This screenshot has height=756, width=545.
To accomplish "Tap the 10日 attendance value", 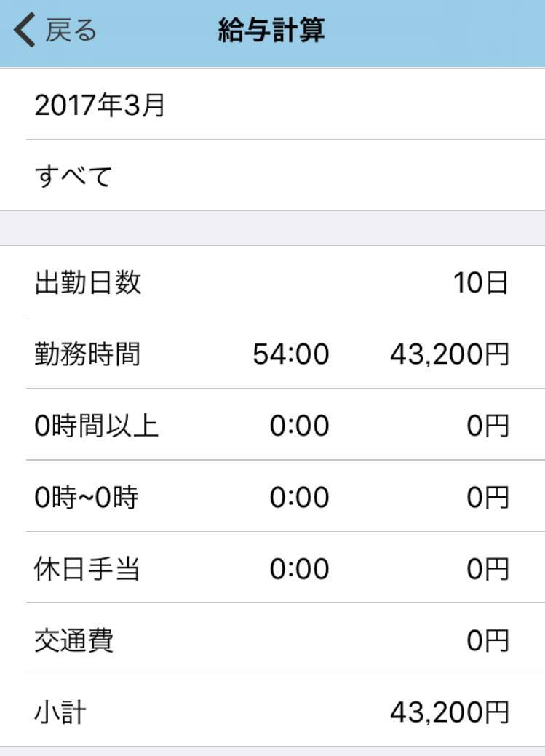I will click(480, 282).
